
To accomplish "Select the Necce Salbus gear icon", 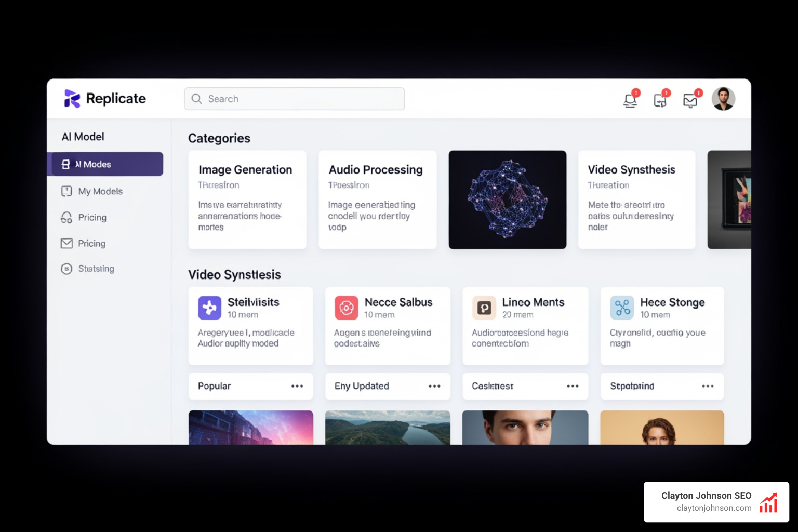I will tap(347, 308).
